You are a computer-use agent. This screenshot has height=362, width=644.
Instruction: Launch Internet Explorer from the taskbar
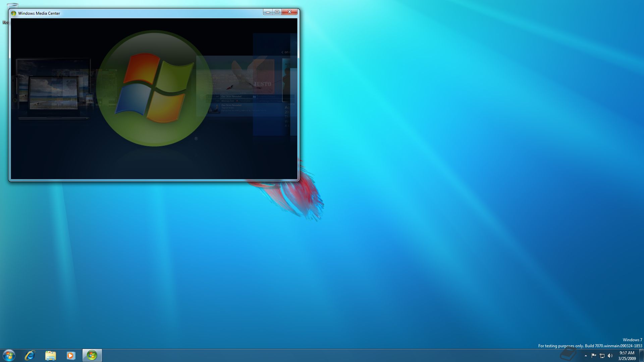tap(30, 355)
